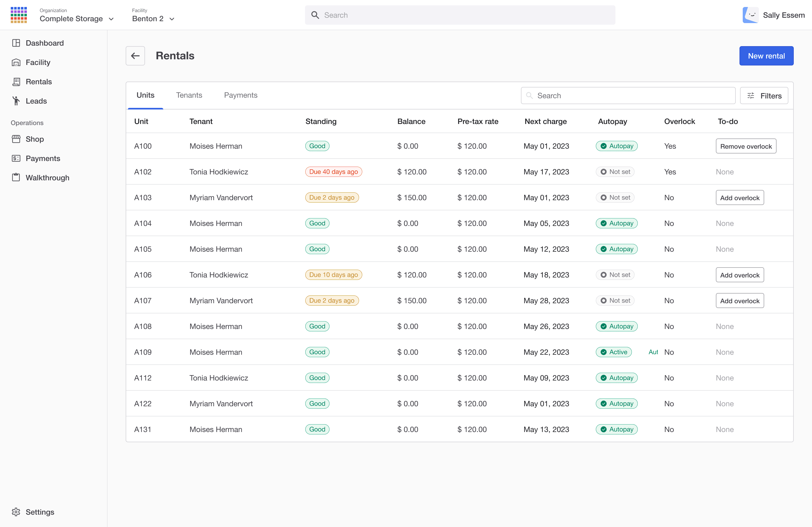Open Settings gear icon
This screenshot has width=812, height=527.
pos(16,512)
